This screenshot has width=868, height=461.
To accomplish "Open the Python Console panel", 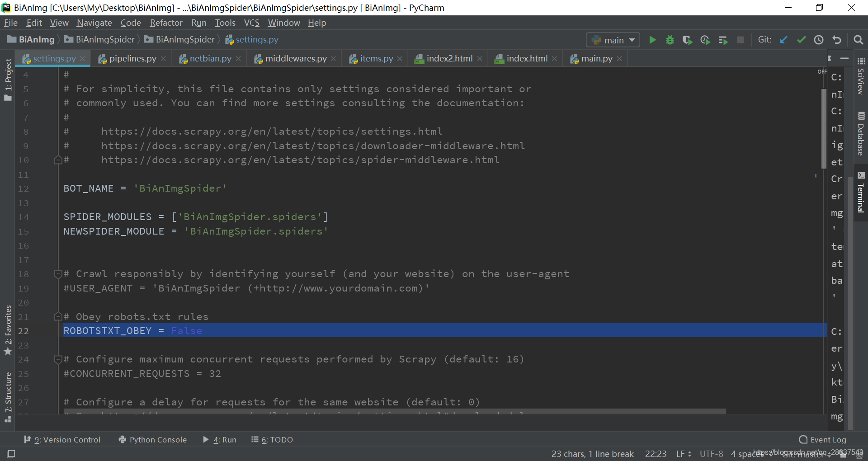I will [x=152, y=440].
